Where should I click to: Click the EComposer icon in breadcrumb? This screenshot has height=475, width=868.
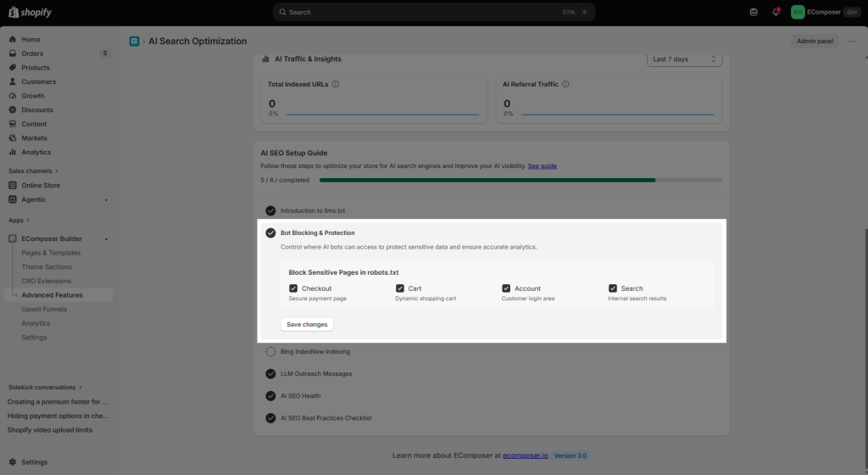(x=135, y=41)
